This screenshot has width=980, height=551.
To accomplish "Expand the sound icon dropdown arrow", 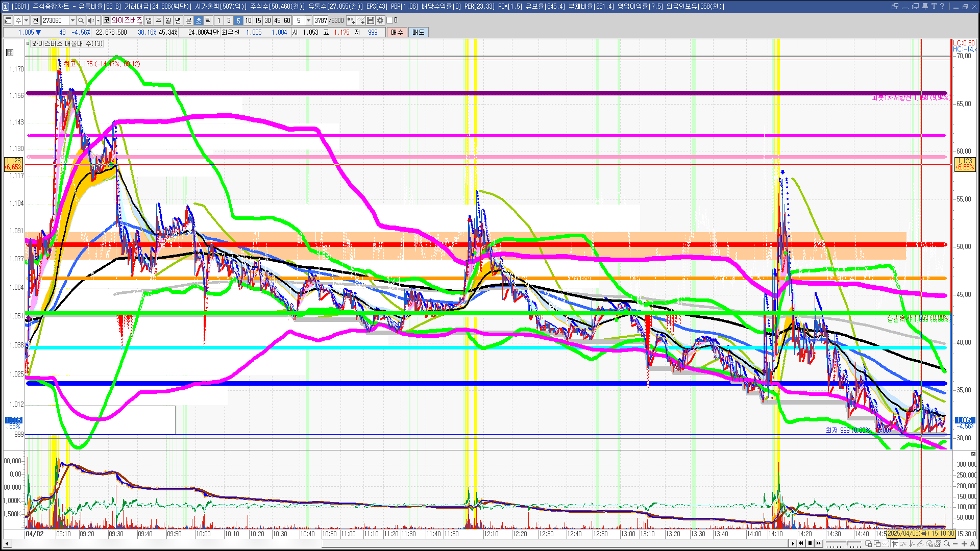I will 98,20.
